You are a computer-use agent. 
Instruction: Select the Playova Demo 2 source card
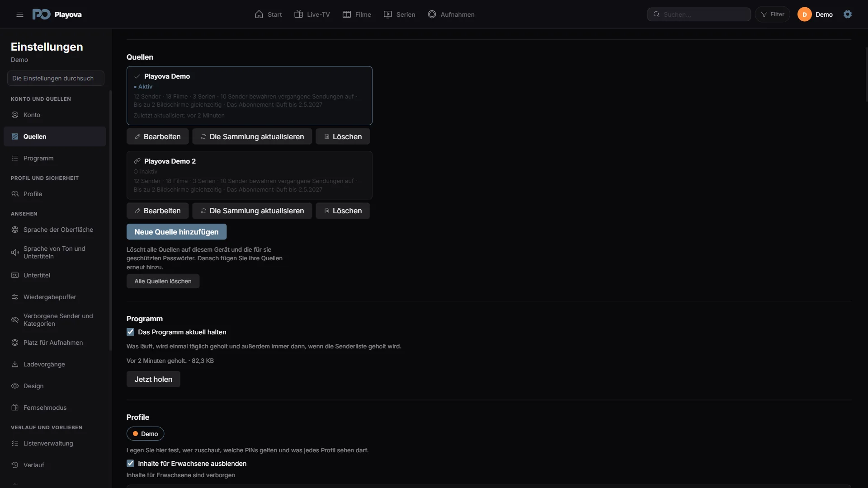tap(250, 175)
